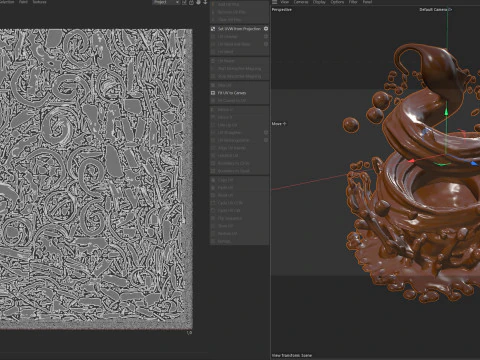Open the Display menu in viewport
Viewport: 480px width, 360px height.
(x=319, y=2)
